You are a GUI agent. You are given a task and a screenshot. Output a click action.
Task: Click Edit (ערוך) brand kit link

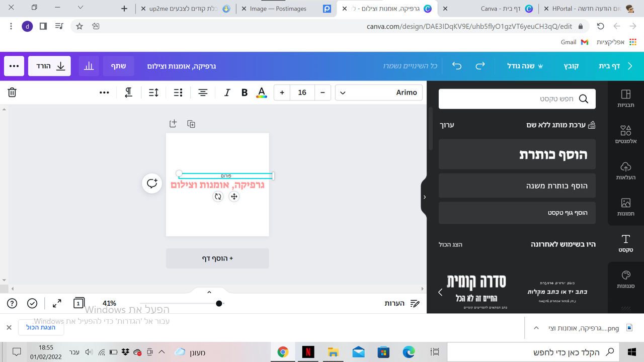point(447,125)
